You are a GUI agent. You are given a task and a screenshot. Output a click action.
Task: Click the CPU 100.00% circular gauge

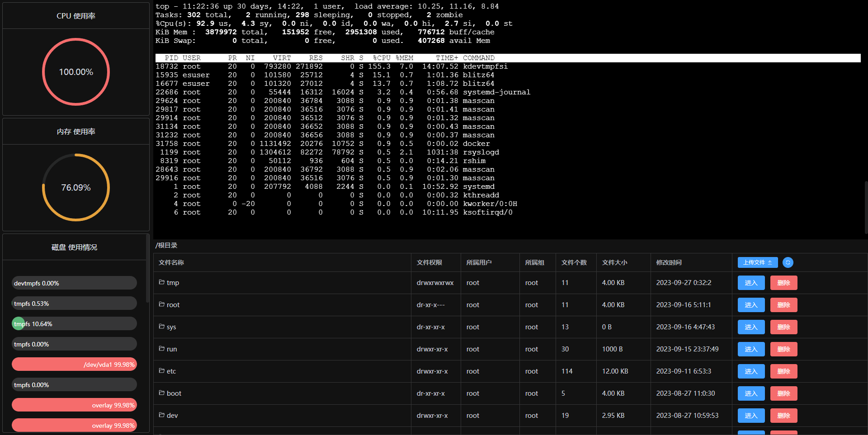[76, 72]
